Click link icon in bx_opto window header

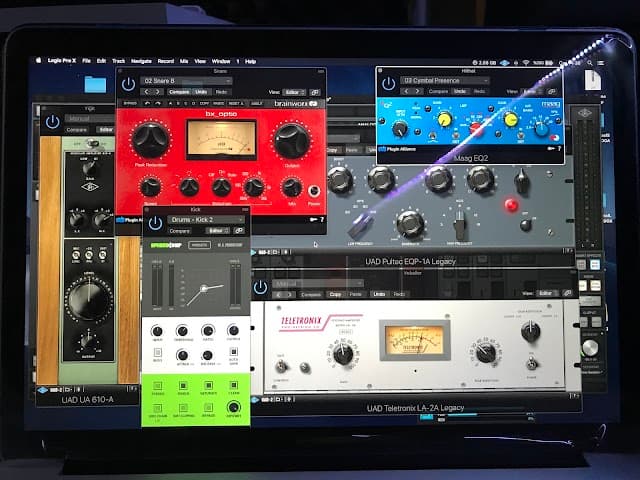coord(315,92)
